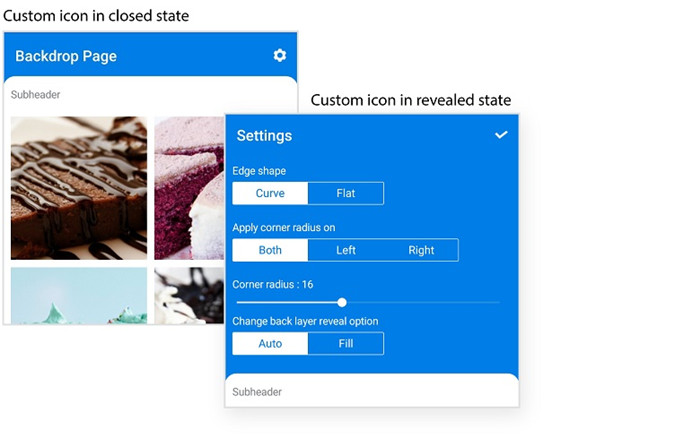Switch edge shape to Flat
The image size is (700, 438).
346,193
